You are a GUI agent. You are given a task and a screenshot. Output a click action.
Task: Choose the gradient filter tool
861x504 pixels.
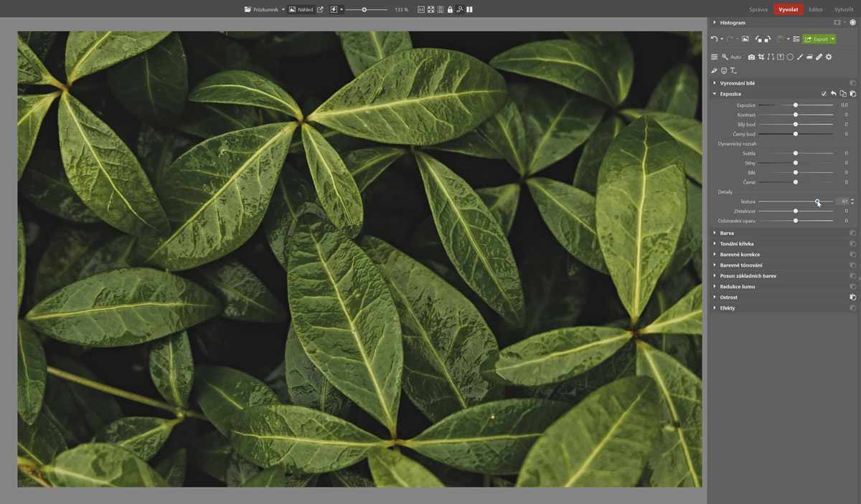point(809,57)
